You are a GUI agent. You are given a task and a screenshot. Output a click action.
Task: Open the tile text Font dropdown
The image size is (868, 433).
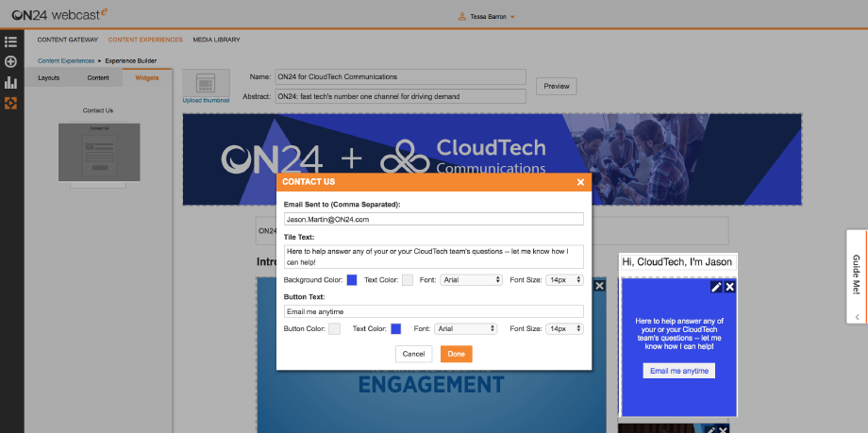(471, 280)
